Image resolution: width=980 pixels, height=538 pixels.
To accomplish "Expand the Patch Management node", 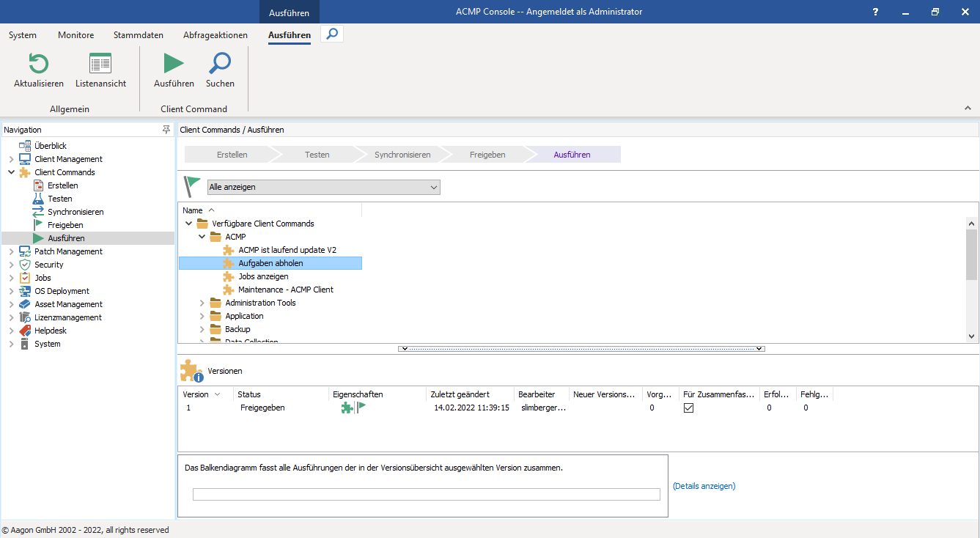I will coord(11,251).
